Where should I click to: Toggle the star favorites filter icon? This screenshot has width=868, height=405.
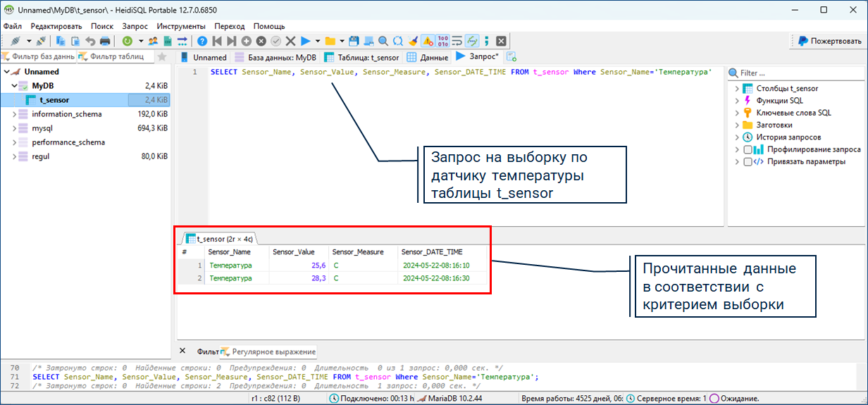161,57
